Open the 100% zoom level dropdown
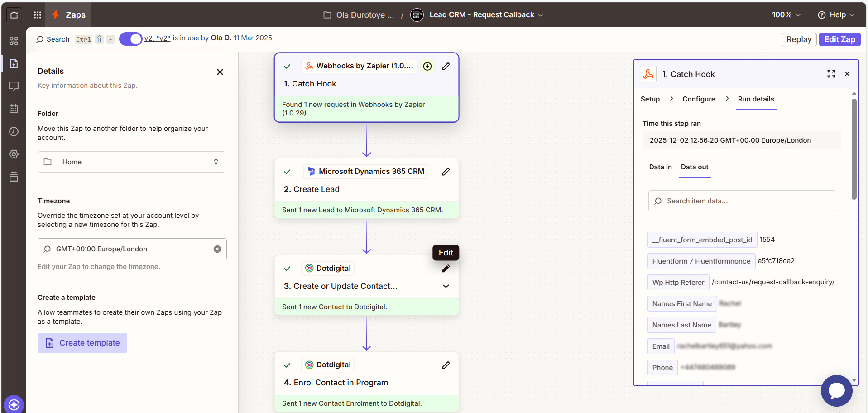The width and height of the screenshot is (868, 413). tap(786, 14)
